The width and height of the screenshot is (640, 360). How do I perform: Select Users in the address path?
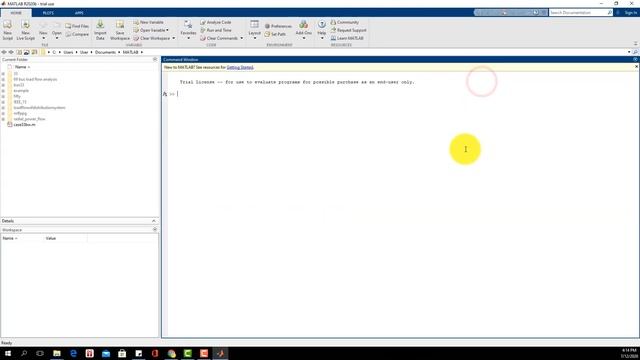point(68,52)
